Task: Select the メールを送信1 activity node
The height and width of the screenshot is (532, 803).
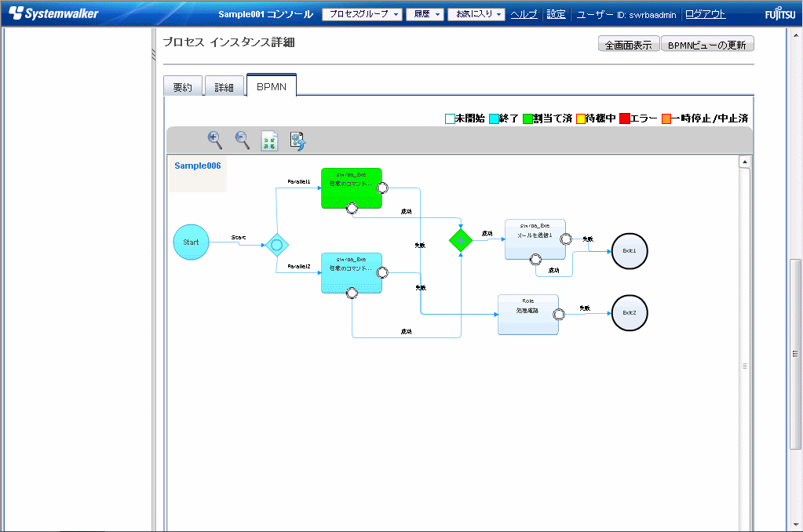Action: click(535, 239)
